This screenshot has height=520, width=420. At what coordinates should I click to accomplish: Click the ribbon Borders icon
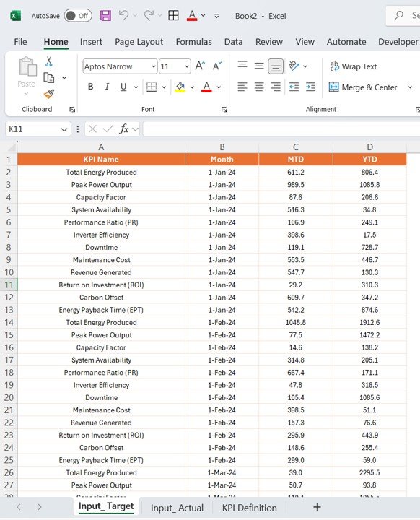[x=152, y=87]
